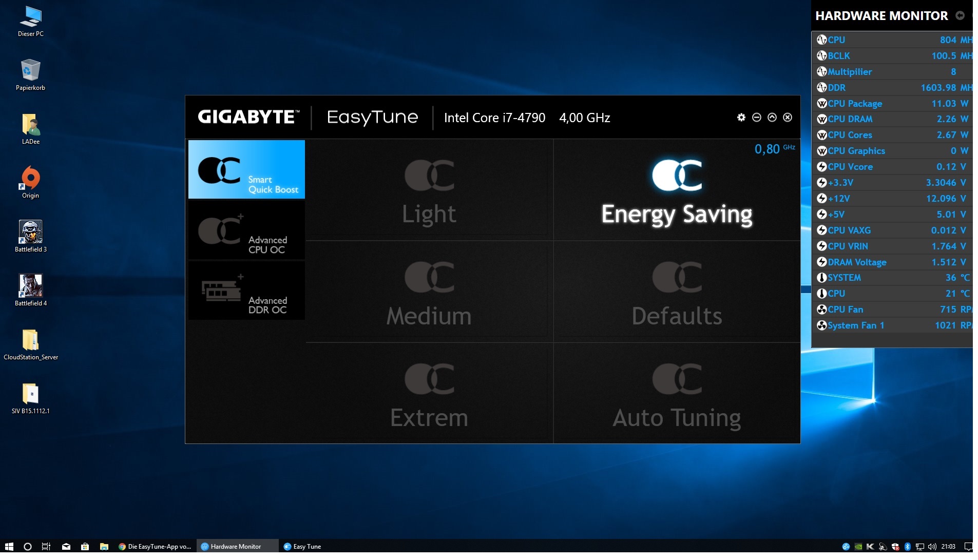
Task: Select CPU temperature row showing 21 °C
Action: [x=893, y=294]
